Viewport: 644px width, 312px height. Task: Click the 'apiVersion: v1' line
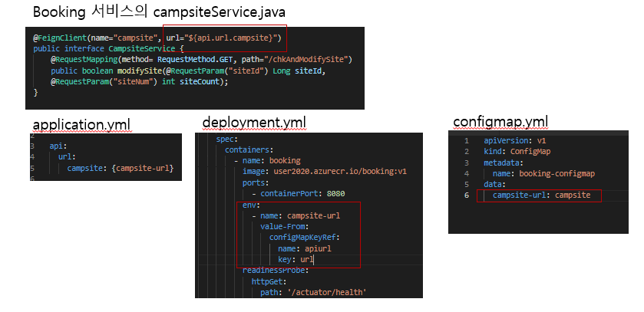514,140
